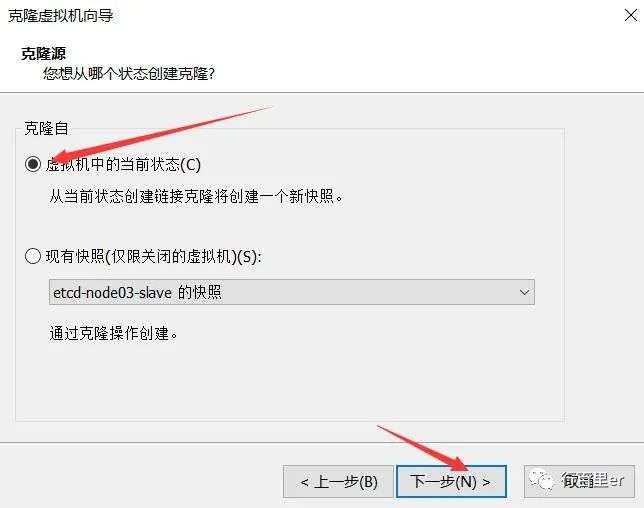Select the 现有快照(仅限关闭的虚拟机)(S) radio button
Viewport: 644px width, 508px height.
pyautogui.click(x=33, y=256)
